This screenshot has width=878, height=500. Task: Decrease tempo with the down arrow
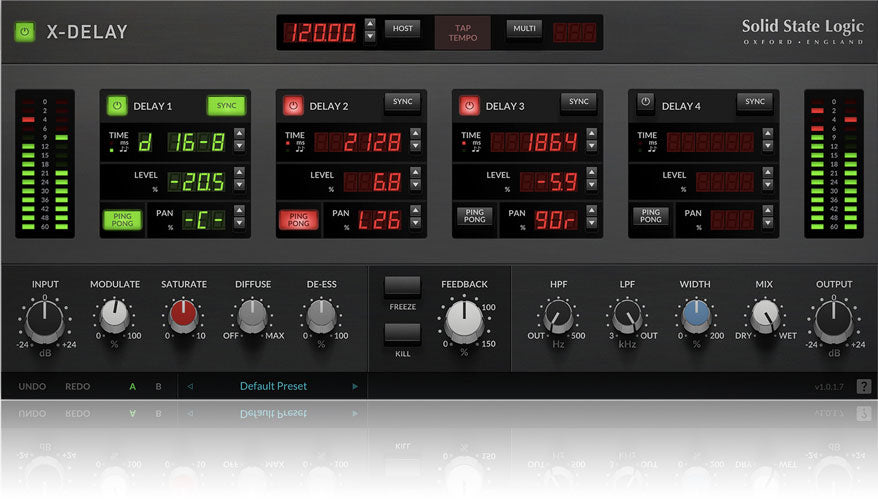pos(370,36)
